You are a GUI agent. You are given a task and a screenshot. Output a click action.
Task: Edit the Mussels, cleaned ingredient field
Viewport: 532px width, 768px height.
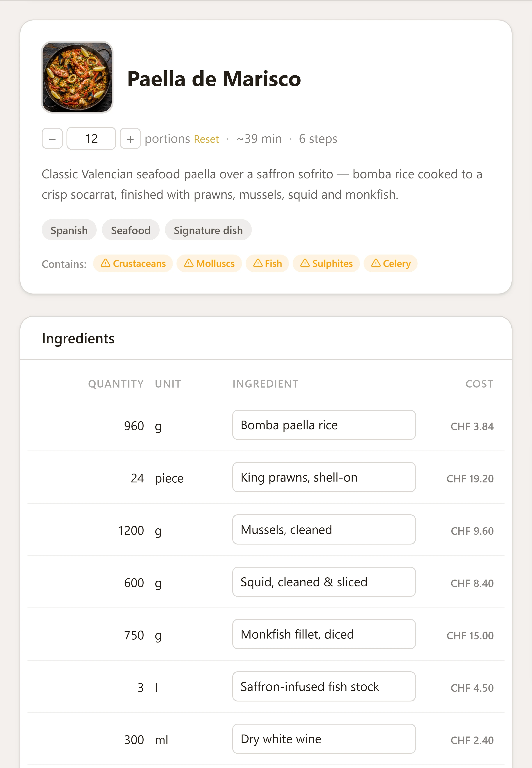pyautogui.click(x=324, y=530)
